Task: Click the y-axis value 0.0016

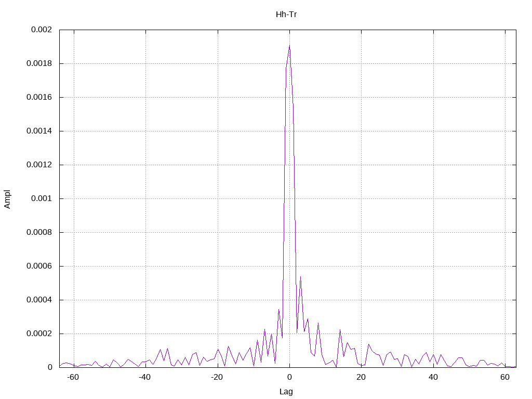Action: click(39, 97)
